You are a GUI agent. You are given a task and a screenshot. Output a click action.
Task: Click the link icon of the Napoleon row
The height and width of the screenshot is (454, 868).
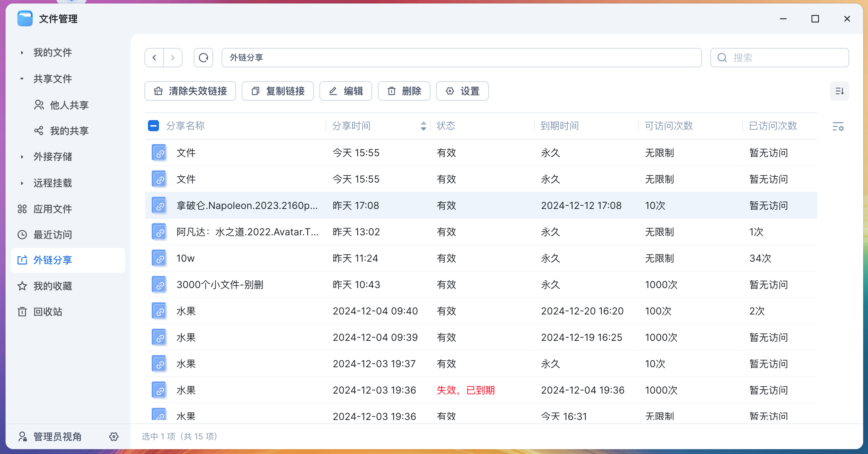coord(159,205)
